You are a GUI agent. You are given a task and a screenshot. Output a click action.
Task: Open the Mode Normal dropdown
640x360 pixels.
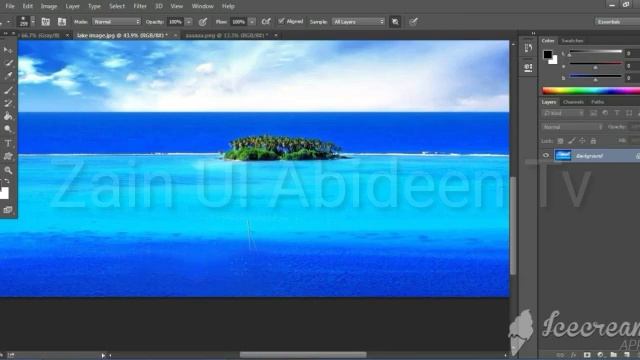[x=116, y=22]
